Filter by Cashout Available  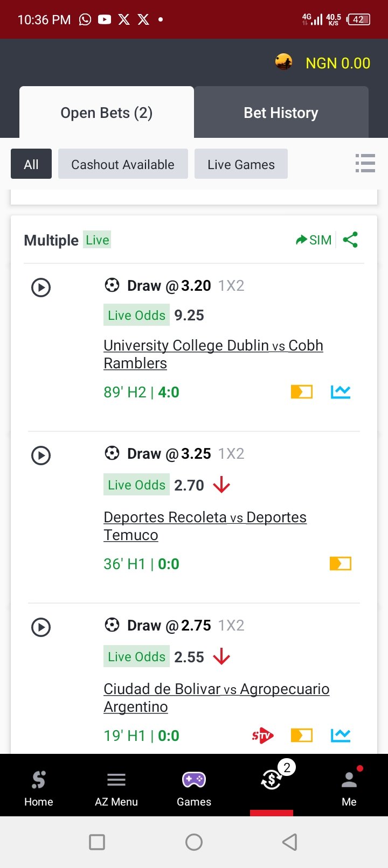point(123,164)
